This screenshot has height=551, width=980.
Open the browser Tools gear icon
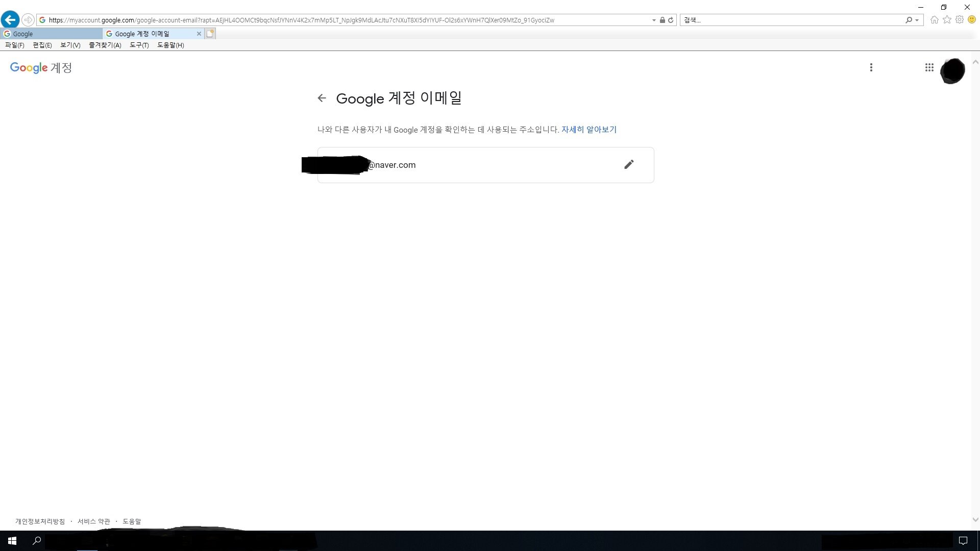click(x=960, y=19)
